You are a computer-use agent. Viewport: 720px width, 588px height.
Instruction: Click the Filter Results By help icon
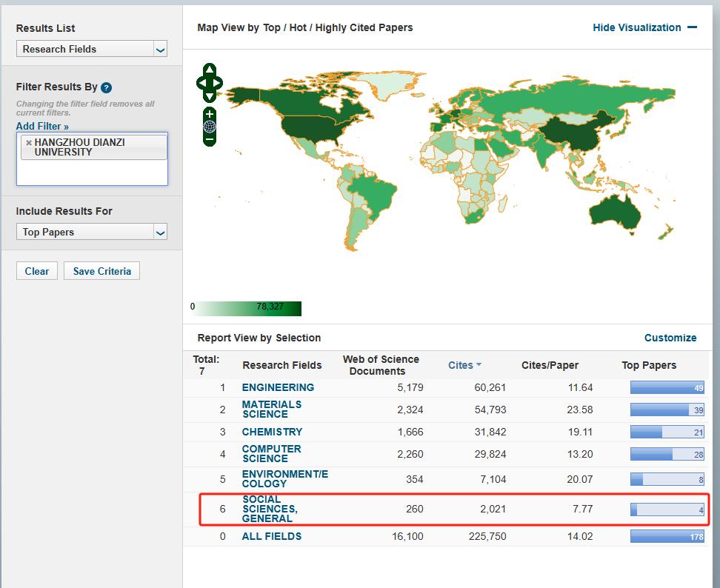(107, 87)
